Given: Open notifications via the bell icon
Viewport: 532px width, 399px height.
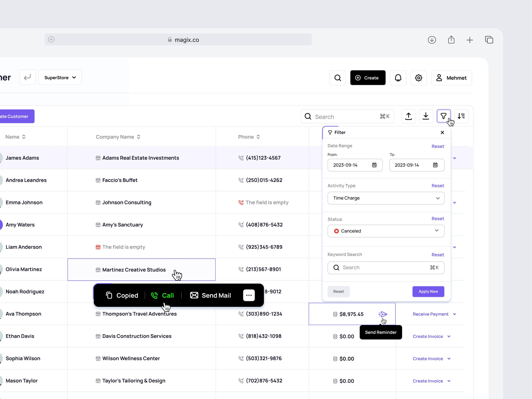Looking at the screenshot, I should click(x=398, y=77).
